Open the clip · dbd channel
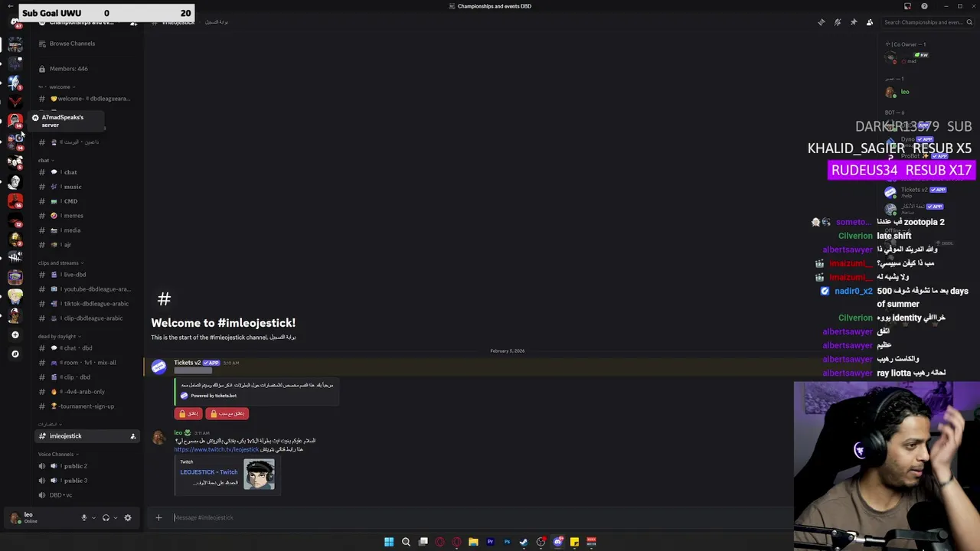 (x=87, y=377)
